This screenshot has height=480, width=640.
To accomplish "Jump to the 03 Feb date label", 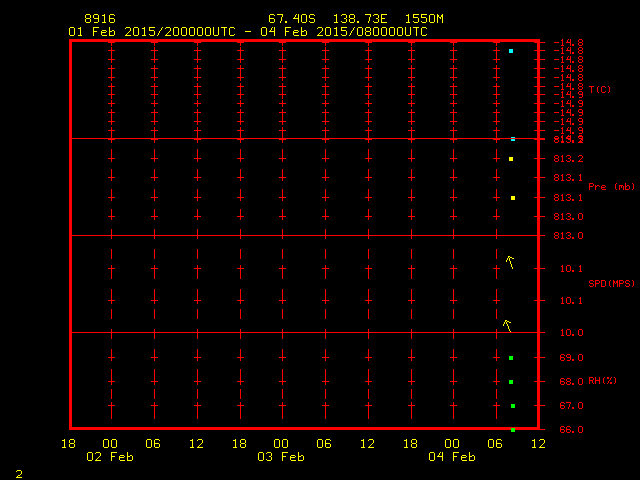I will 282,457.
